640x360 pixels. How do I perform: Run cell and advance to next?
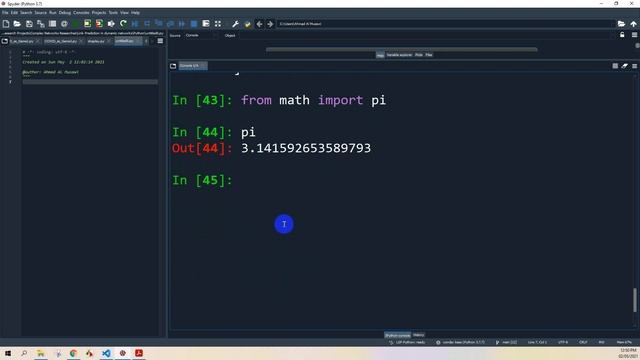point(99,24)
